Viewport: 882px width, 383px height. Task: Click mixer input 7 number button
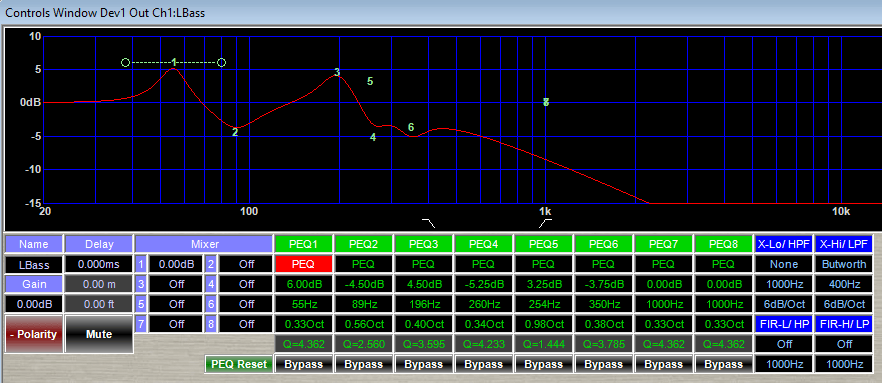point(142,325)
